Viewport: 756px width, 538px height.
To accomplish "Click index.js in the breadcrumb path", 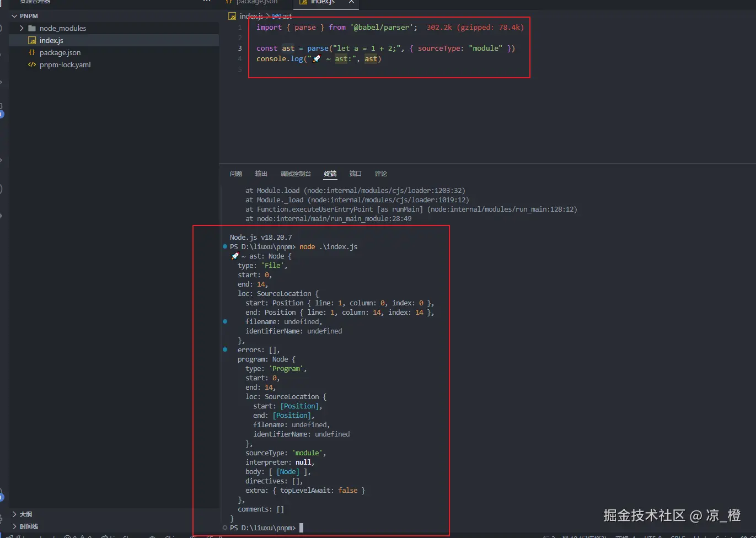I will point(251,17).
